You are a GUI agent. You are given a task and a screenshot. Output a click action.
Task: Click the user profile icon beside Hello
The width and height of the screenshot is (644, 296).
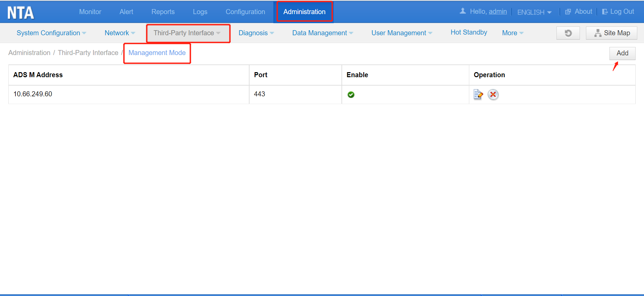click(x=463, y=11)
